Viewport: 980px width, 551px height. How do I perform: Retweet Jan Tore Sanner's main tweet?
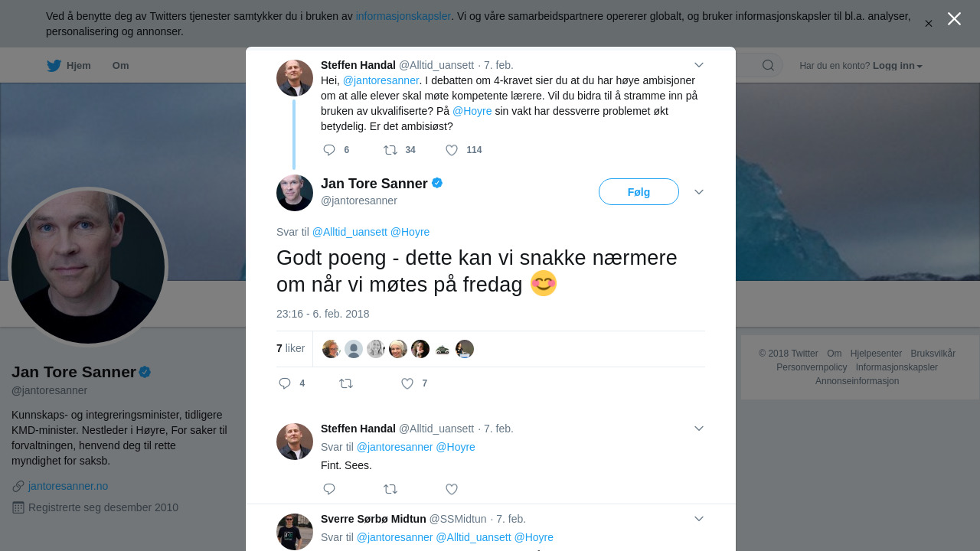[x=346, y=383]
